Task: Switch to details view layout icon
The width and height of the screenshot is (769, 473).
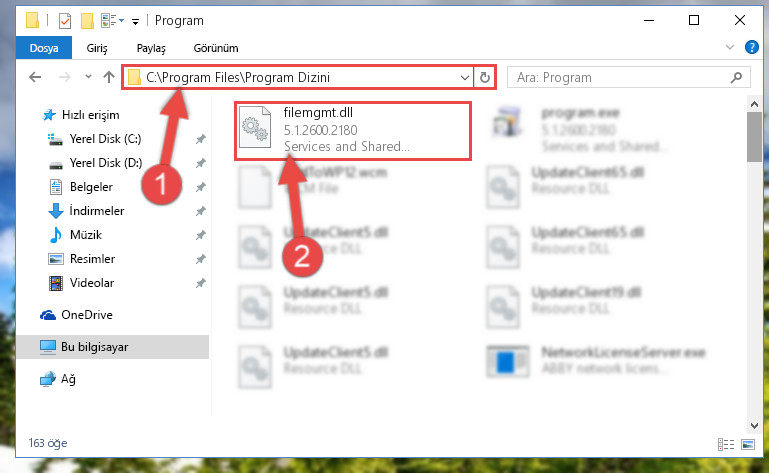Action: click(x=726, y=445)
